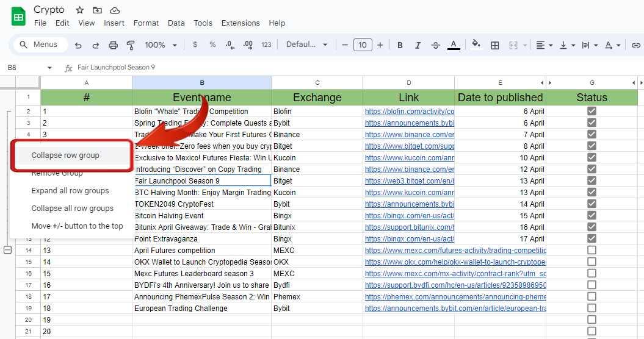Format selected cells as percent
Image resolution: width=644 pixels, height=339 pixels.
click(212, 45)
